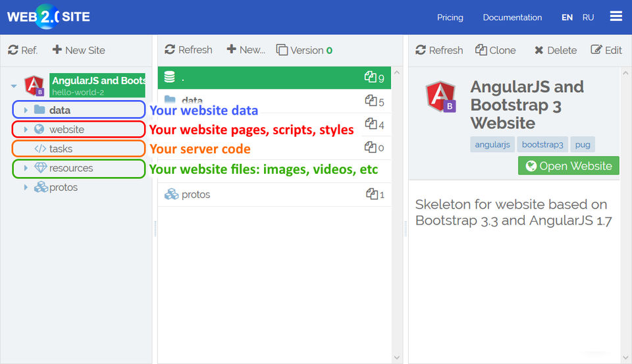This screenshot has height=364, width=632.
Task: Expand the resources node in the tree
Action: (26, 168)
